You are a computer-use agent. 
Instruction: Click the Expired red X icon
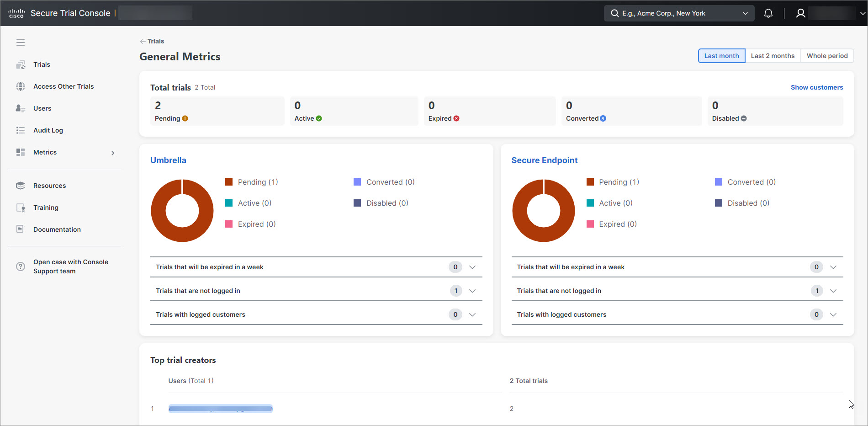[456, 118]
